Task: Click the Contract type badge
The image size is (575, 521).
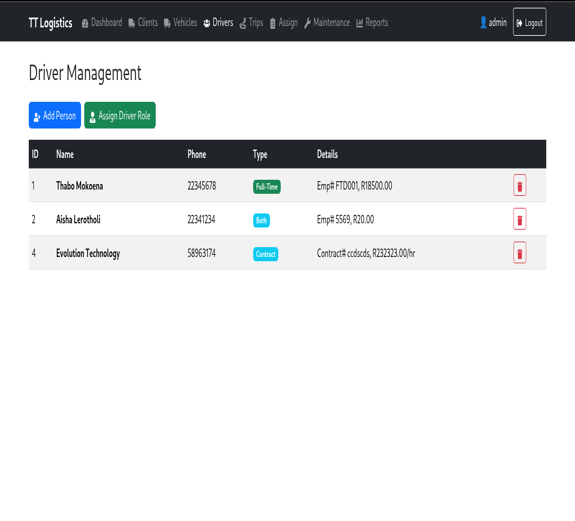Action: [x=265, y=254]
